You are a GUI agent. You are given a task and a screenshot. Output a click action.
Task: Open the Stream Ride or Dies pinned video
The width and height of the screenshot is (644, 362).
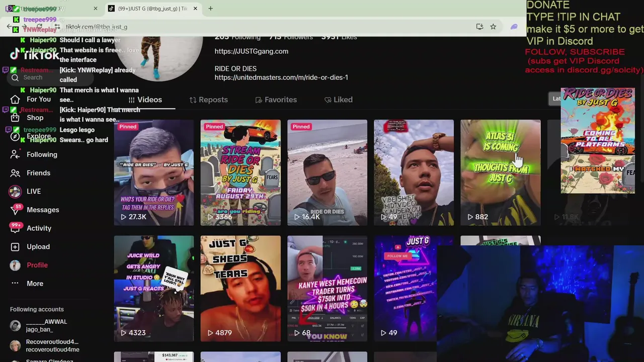coord(240,172)
